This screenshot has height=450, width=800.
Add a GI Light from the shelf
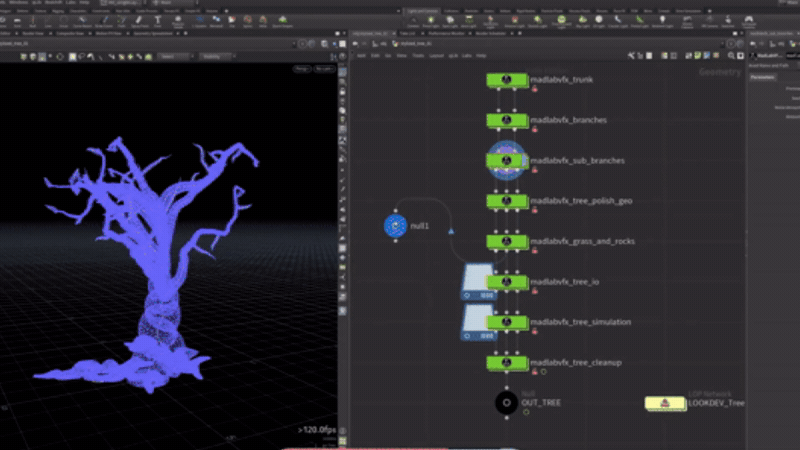tap(598, 22)
